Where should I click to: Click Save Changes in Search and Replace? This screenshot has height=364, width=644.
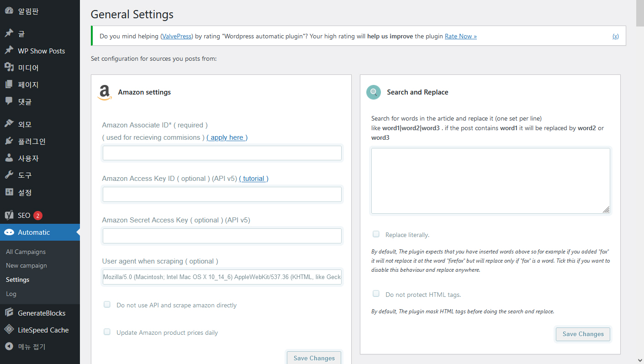(x=583, y=334)
